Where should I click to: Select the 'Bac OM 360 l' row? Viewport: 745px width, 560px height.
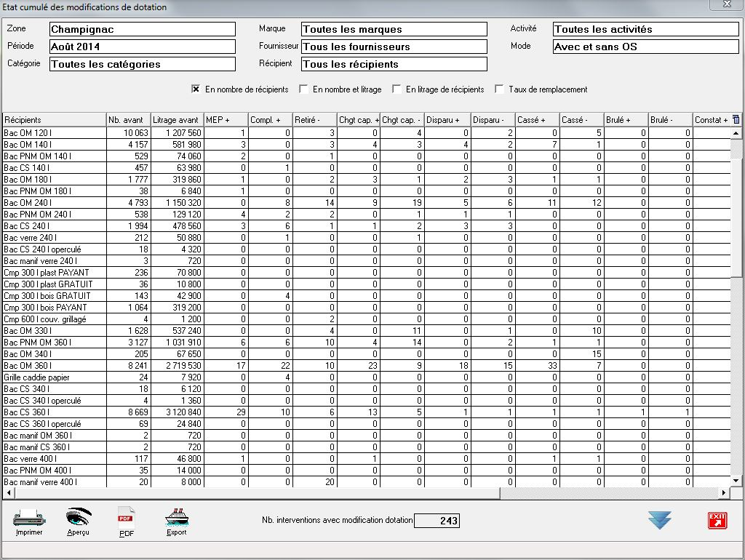click(x=54, y=366)
